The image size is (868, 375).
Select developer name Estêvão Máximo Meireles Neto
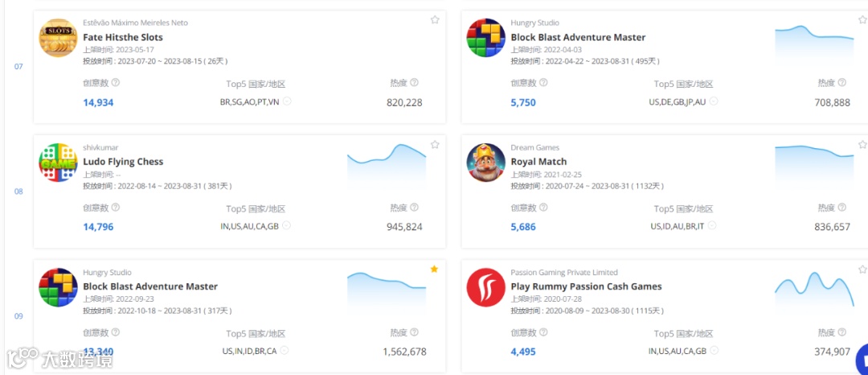point(136,23)
